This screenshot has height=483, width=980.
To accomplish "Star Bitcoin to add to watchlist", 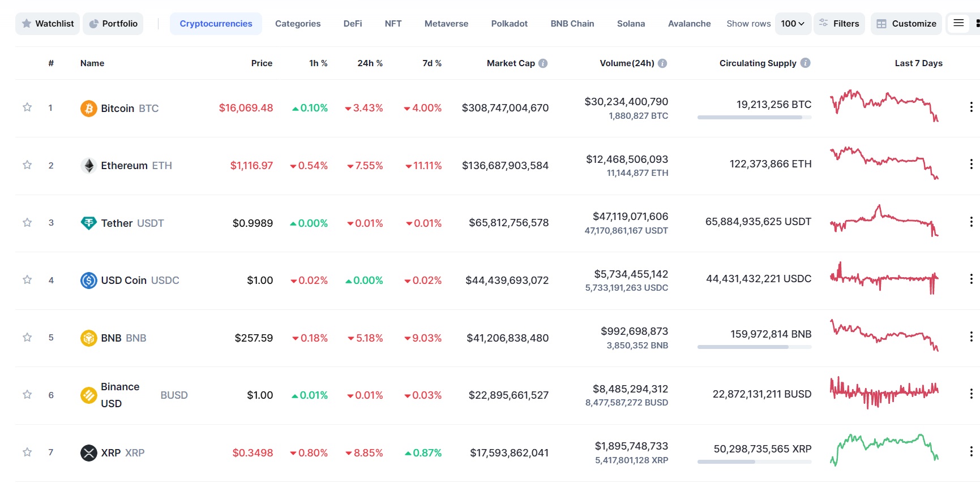I will coord(27,107).
